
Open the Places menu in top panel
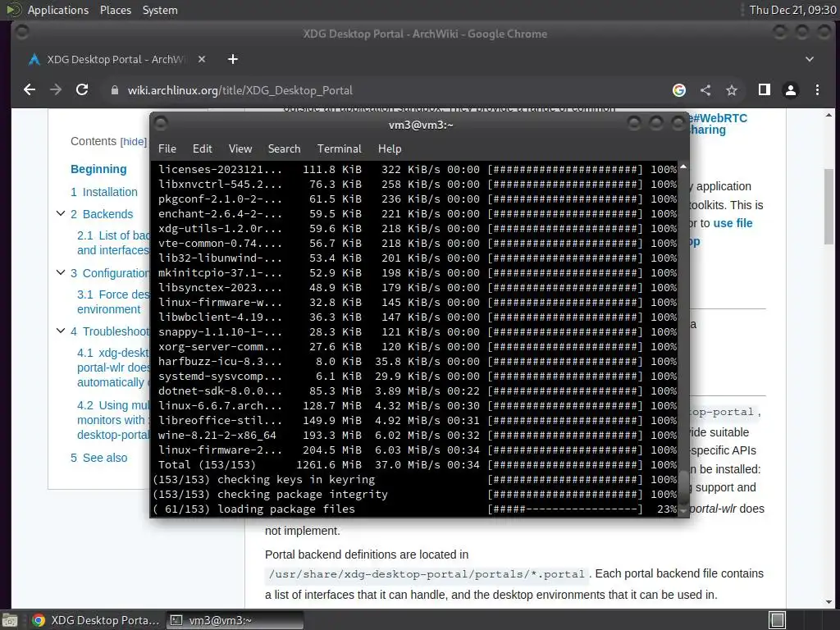116,10
